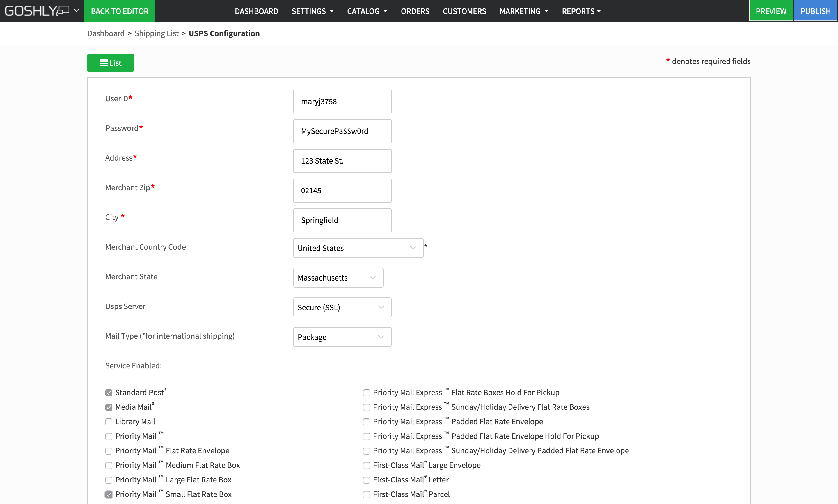838x504 pixels.
Task: Uncheck the Standard Post checkbox
Action: pyautogui.click(x=109, y=393)
